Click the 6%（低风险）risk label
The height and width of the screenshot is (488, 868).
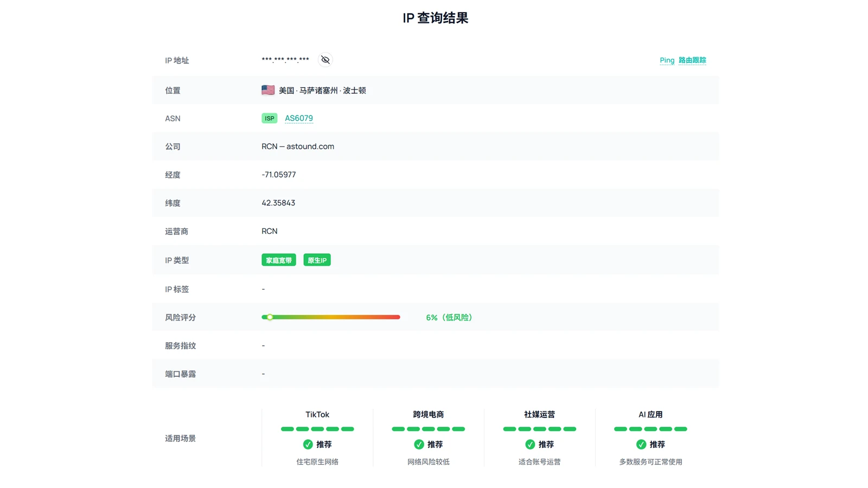point(449,317)
